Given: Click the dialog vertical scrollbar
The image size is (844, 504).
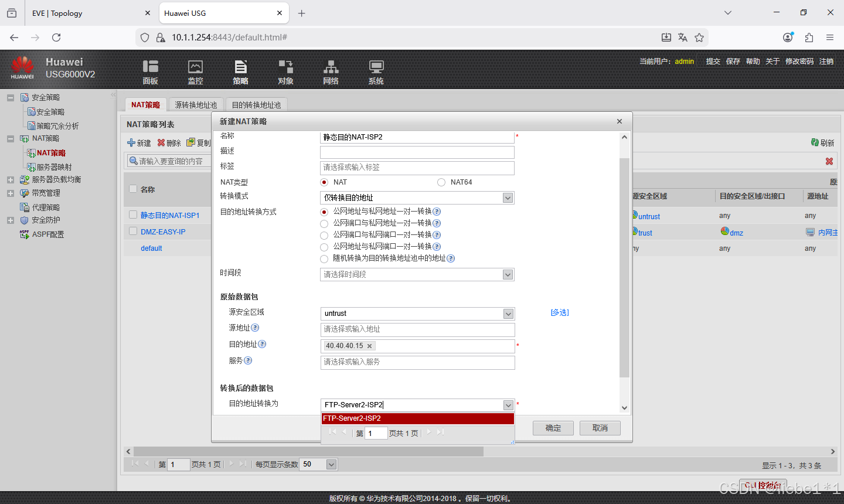Looking at the screenshot, I should point(624,267).
